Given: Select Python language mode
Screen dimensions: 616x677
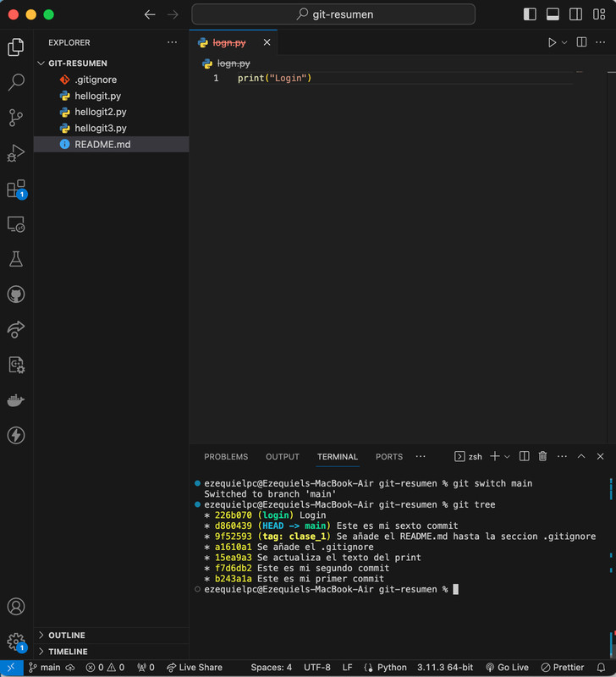Looking at the screenshot, I should coord(392,668).
